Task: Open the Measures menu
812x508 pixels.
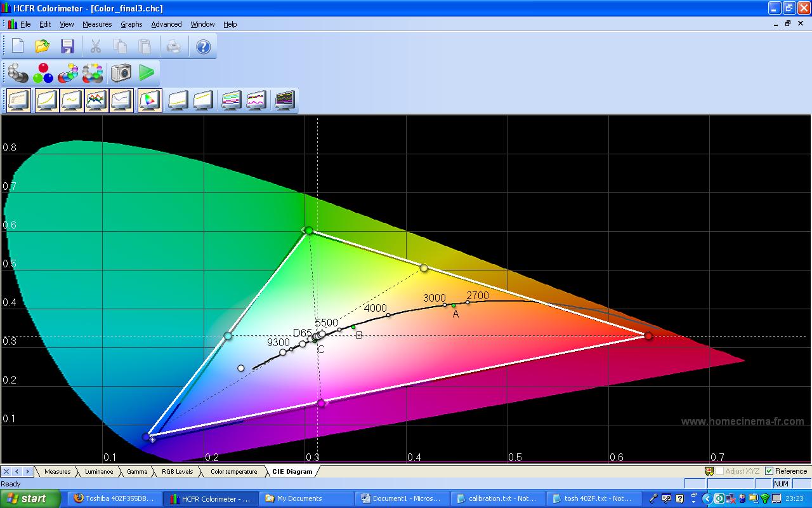Action: pos(97,24)
